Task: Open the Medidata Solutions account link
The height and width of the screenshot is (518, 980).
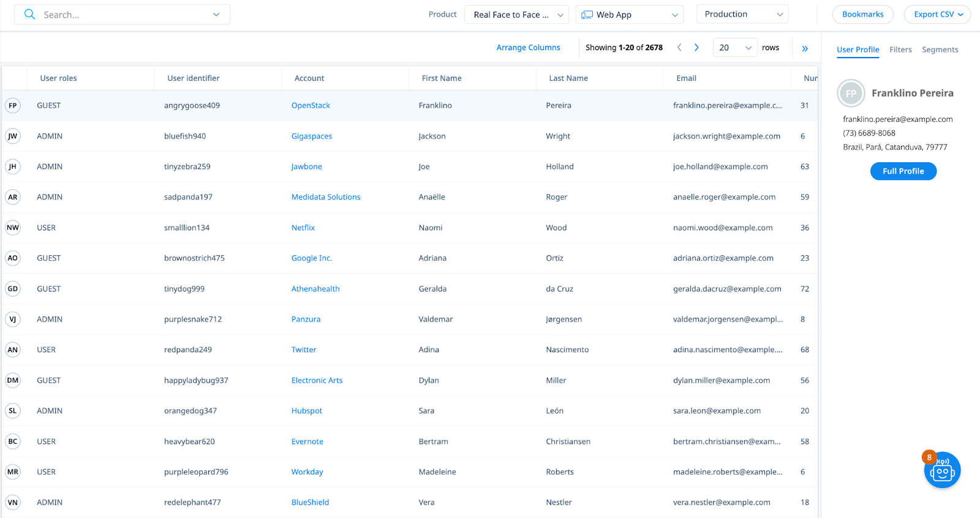Action: [326, 197]
